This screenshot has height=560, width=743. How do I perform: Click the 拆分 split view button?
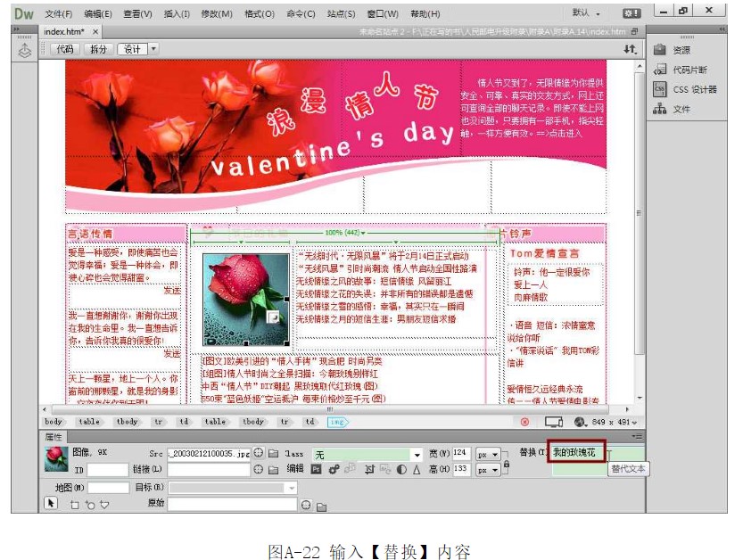point(98,49)
